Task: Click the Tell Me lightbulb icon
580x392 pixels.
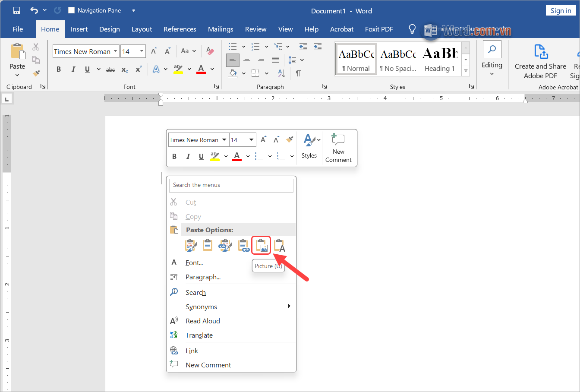Action: 412,29
